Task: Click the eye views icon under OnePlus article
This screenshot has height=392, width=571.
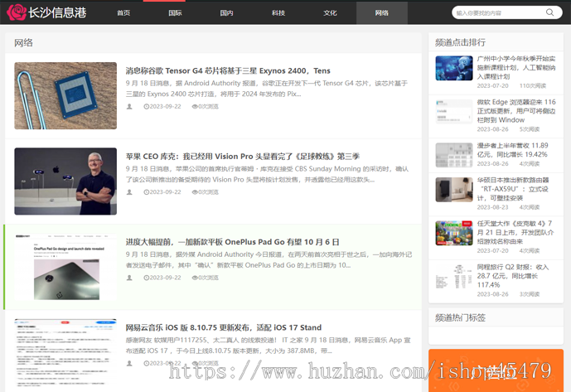Action: tap(195, 278)
